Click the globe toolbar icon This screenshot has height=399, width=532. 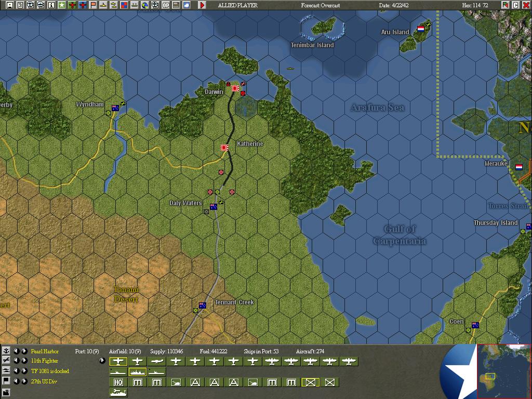pyautogui.click(x=145, y=5)
